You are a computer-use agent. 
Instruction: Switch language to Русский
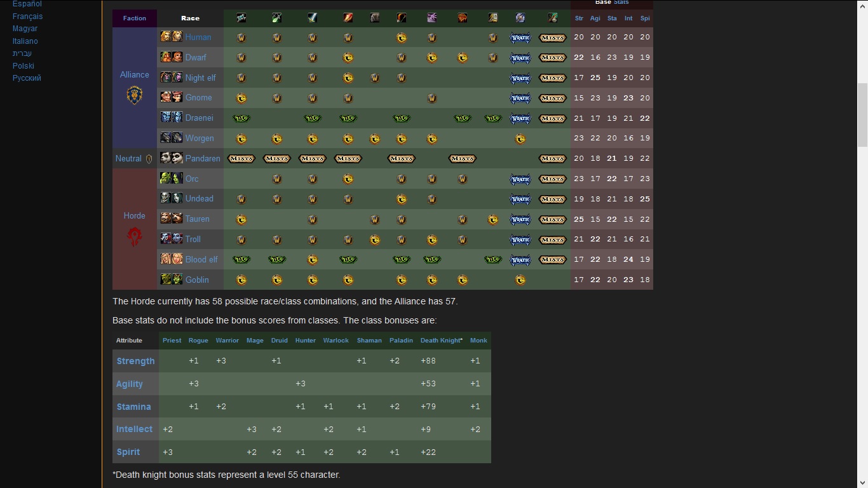(27, 78)
